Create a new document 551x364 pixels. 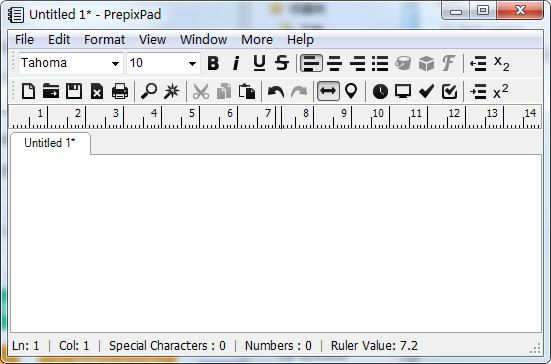point(28,91)
